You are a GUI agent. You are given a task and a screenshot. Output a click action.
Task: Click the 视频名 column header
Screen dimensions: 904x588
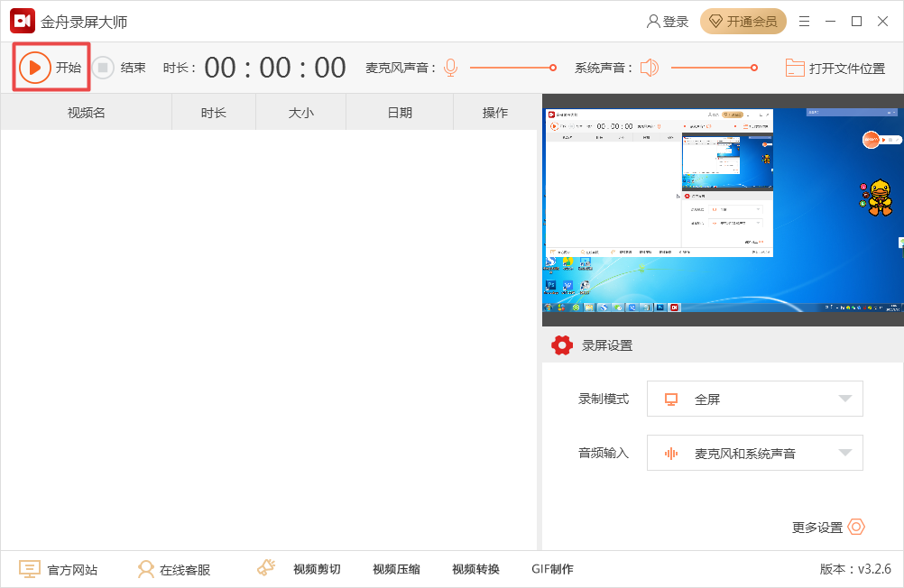tap(87, 113)
